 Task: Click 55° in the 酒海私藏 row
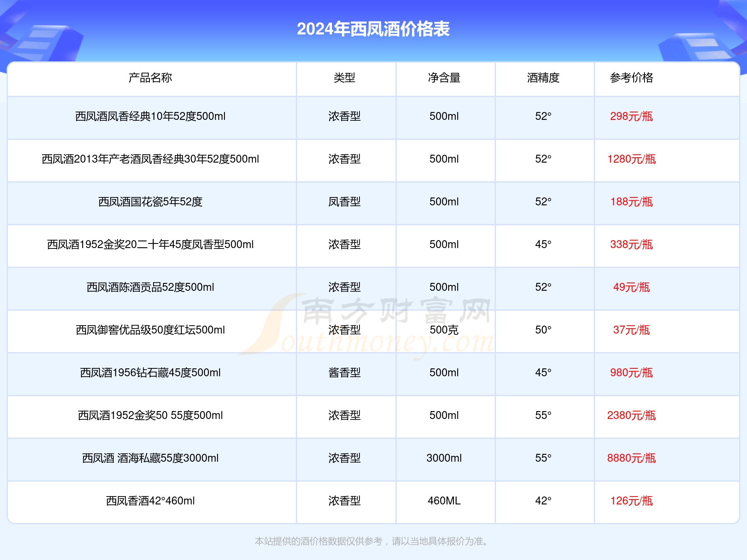click(x=543, y=458)
